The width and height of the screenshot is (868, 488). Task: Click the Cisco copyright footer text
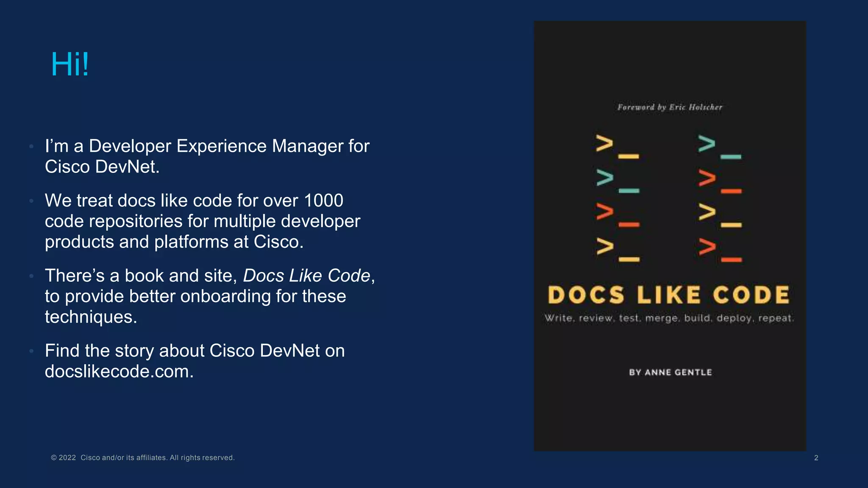[142, 457]
